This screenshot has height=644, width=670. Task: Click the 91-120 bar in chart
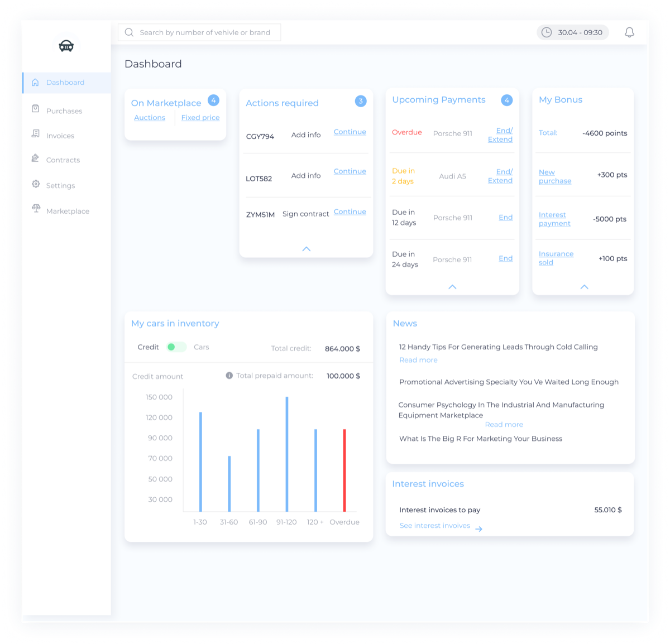click(287, 454)
